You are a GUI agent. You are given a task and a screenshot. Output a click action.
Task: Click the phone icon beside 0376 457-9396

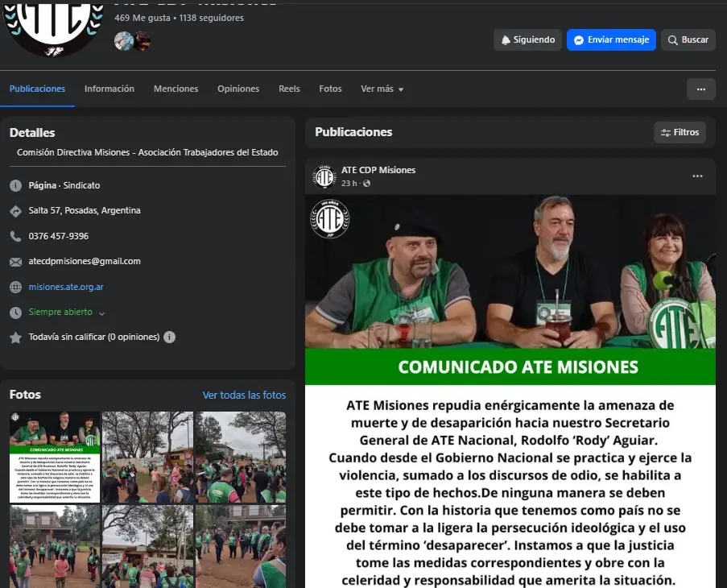coord(16,237)
